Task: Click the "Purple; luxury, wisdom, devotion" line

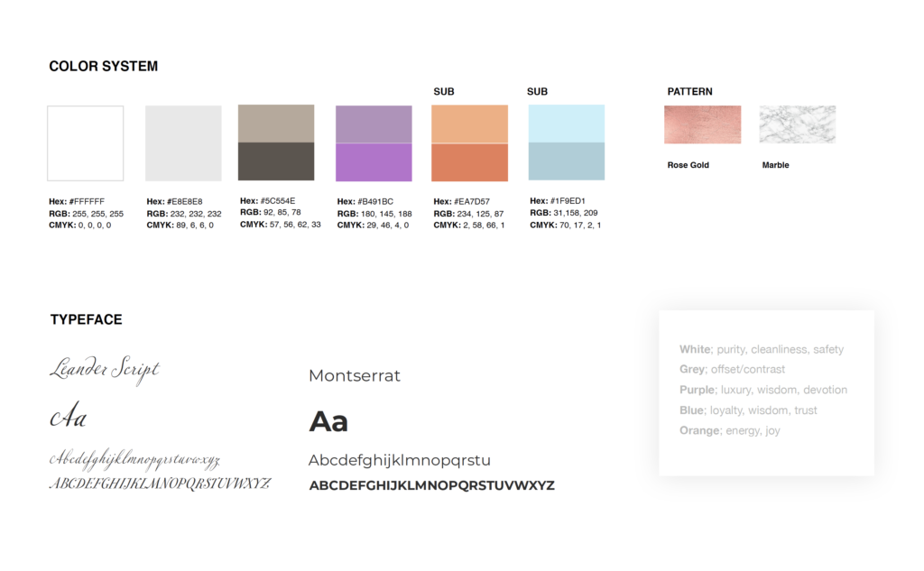Action: click(762, 390)
